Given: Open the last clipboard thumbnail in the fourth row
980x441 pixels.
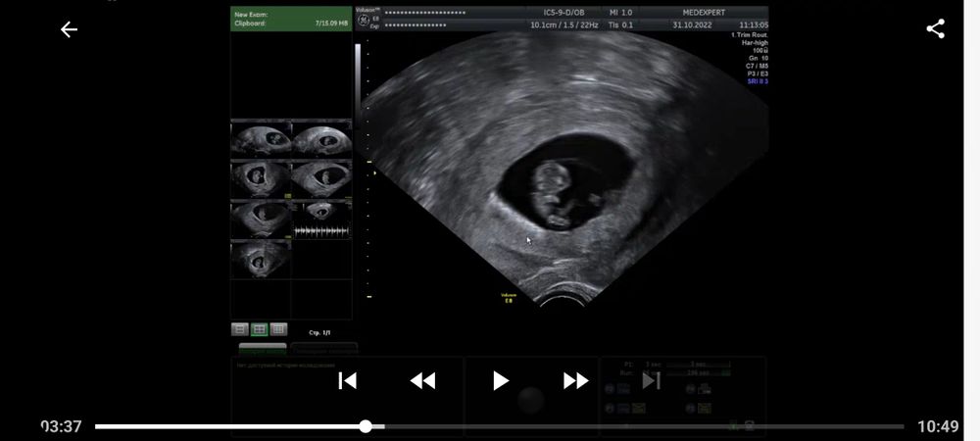Looking at the screenshot, I should [x=261, y=260].
